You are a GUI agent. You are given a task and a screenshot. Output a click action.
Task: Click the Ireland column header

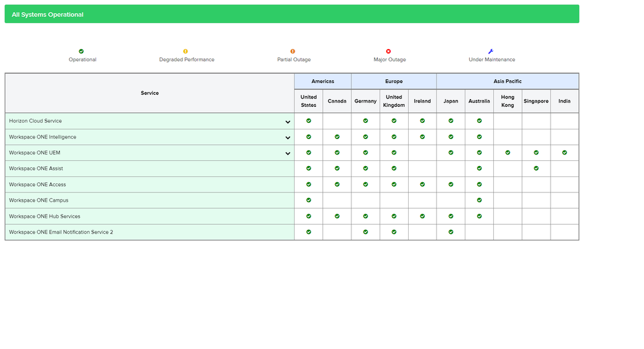point(422,101)
